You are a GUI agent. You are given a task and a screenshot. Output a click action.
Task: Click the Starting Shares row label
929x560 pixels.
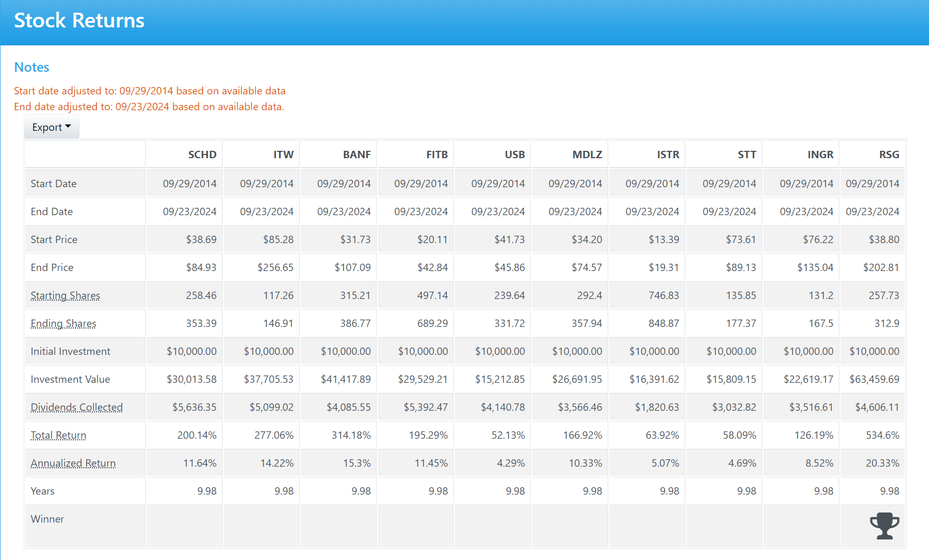tap(65, 295)
